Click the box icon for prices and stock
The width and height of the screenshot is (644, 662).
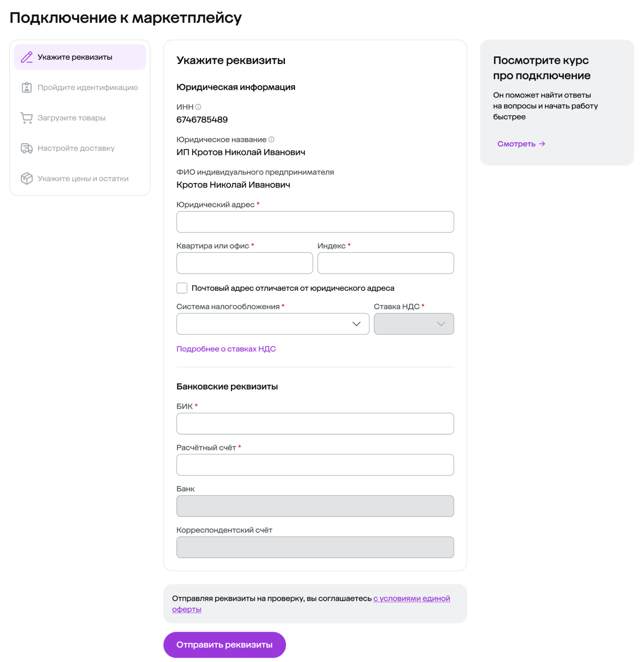pos(27,179)
